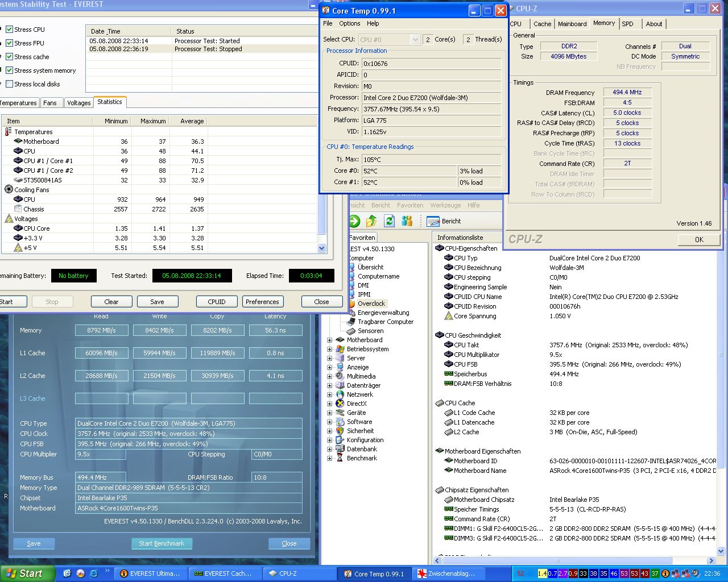Screen dimensions: 728x582
Task: Toggle the Stress cache checkbox
Action: [x=9, y=57]
